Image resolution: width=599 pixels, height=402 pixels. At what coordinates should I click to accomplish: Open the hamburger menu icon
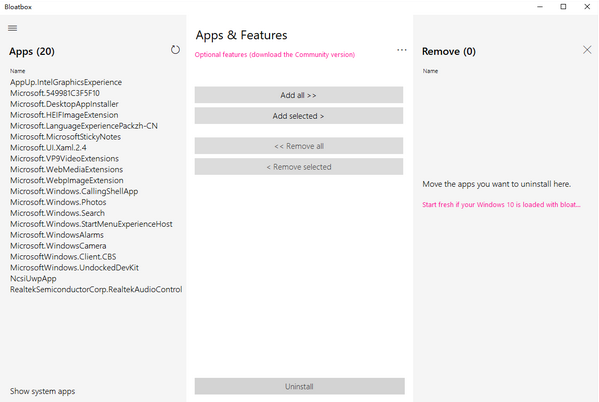13,28
